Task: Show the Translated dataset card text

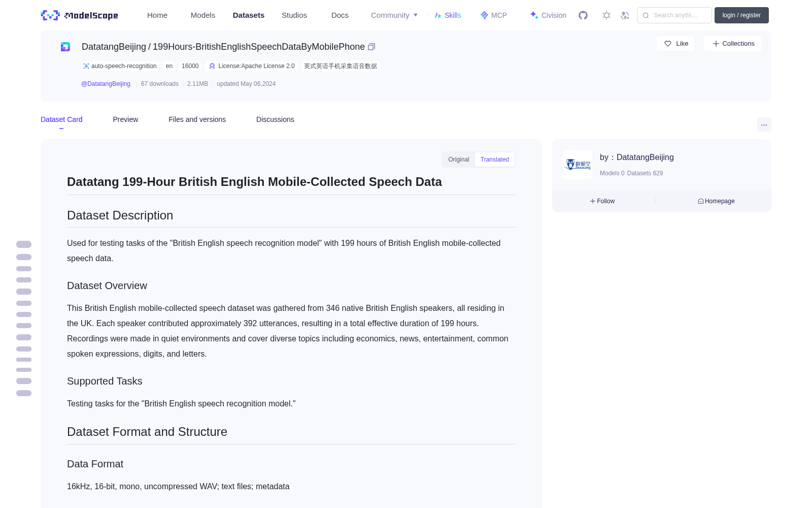Action: pos(495,160)
